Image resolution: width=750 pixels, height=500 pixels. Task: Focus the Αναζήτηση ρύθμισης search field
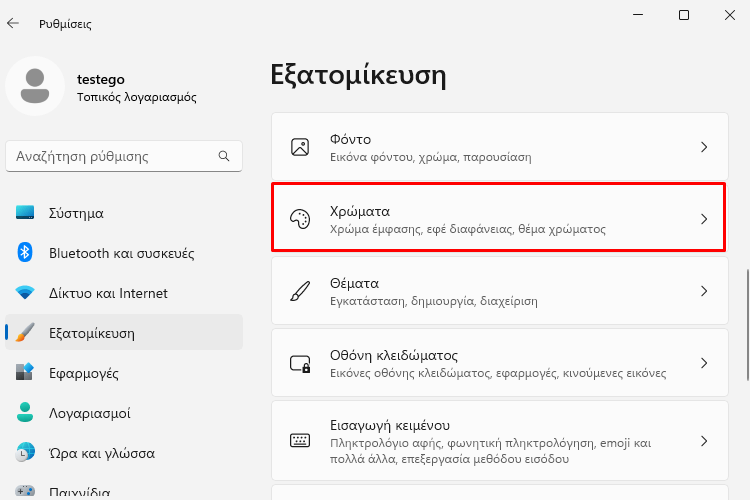(x=124, y=156)
